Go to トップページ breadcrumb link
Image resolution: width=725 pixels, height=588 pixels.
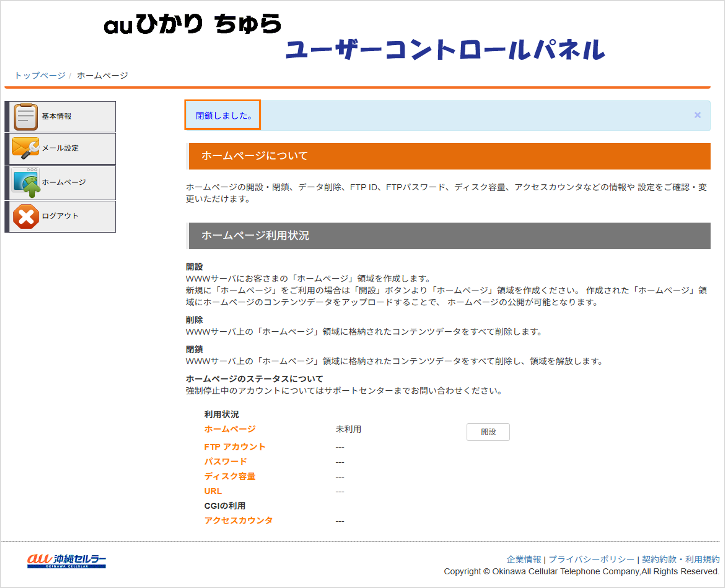[40, 75]
